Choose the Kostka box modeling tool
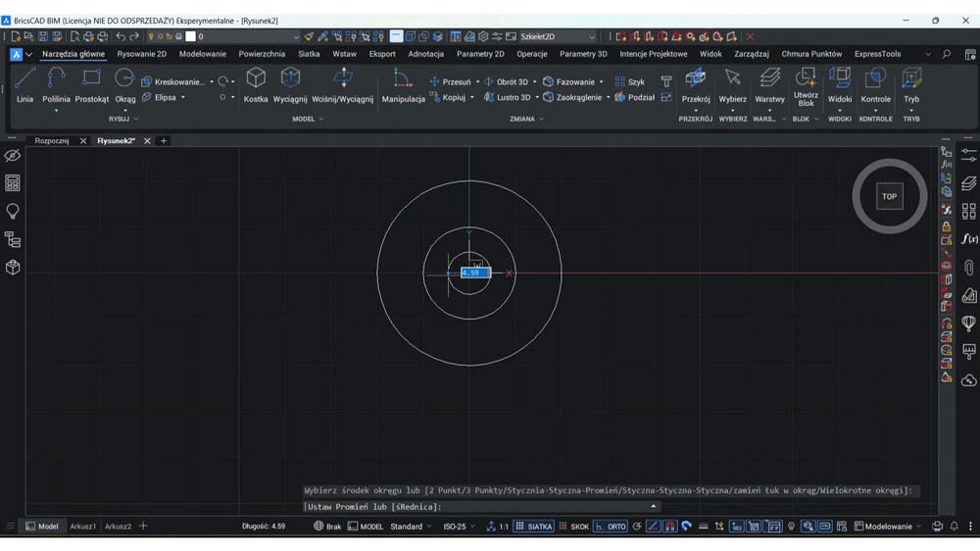980x551 pixels. click(x=256, y=85)
